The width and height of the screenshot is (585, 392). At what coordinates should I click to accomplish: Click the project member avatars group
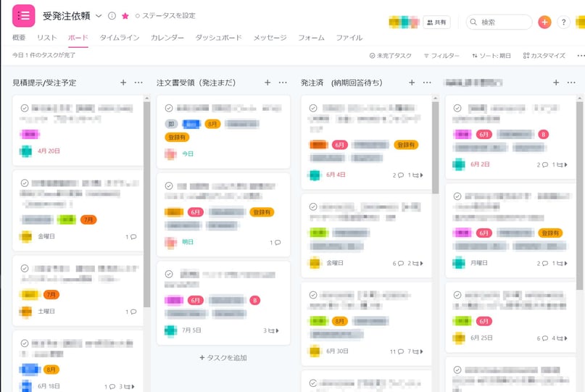pyautogui.click(x=404, y=22)
